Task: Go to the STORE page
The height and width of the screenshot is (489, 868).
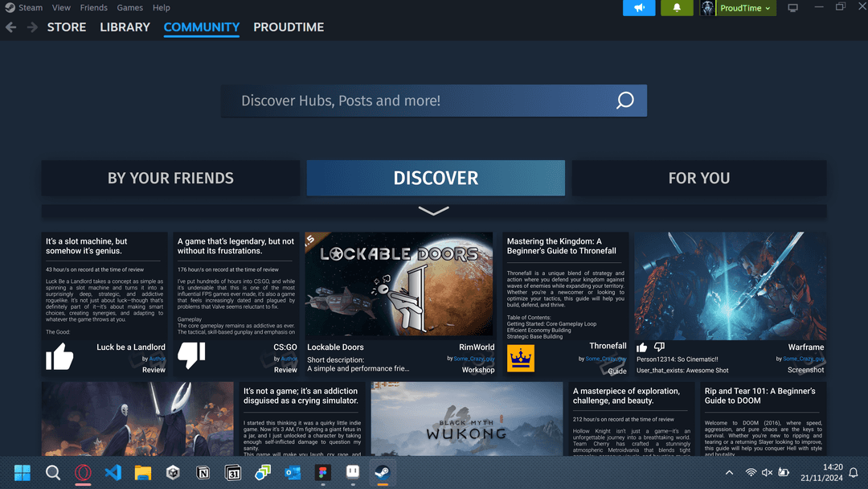Action: [x=66, y=27]
